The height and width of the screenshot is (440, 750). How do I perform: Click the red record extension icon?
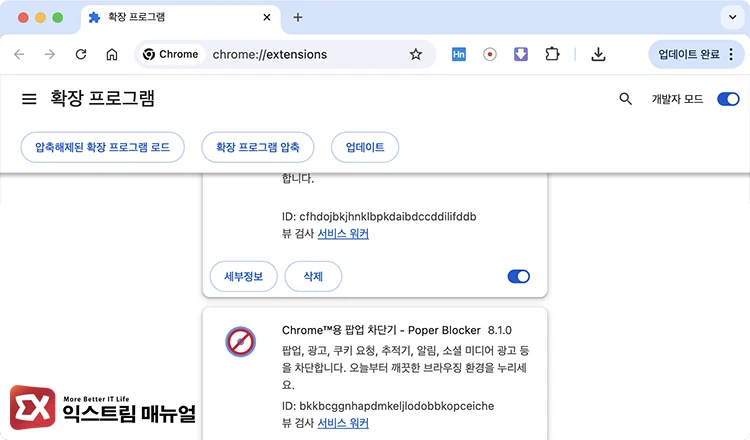[489, 54]
